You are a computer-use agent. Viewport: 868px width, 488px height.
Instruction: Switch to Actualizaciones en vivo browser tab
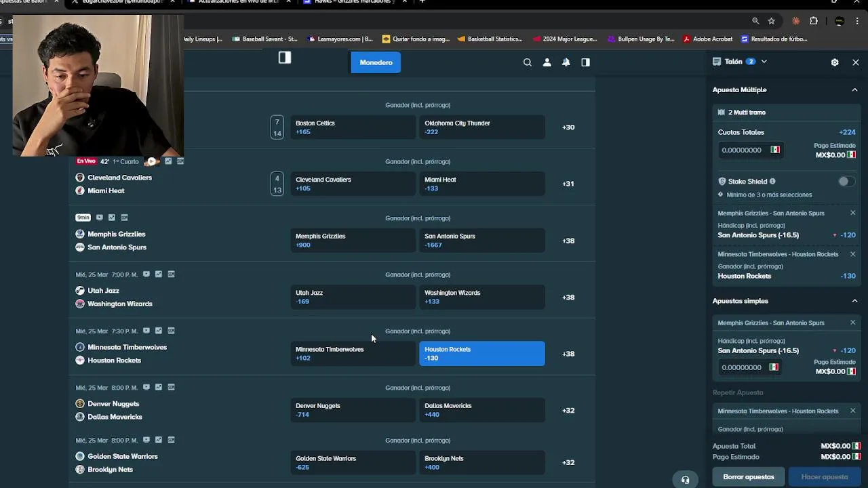(x=237, y=2)
